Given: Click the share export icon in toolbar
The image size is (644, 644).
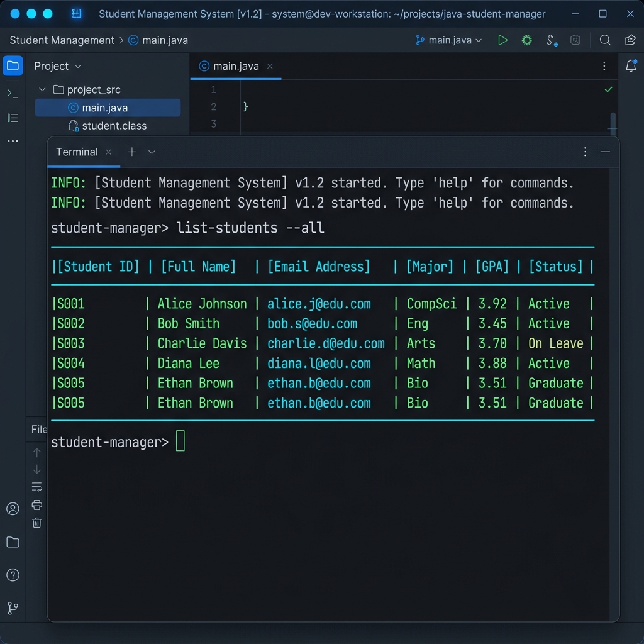Looking at the screenshot, I should click(x=630, y=40).
